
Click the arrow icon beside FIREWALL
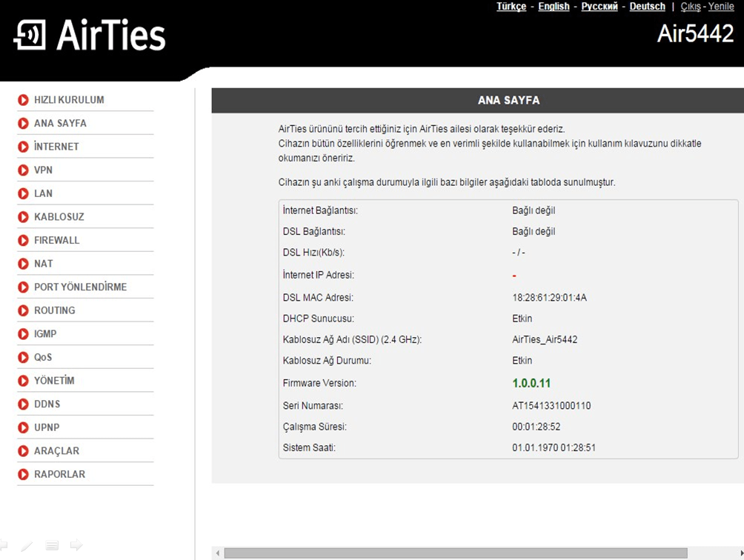24,241
